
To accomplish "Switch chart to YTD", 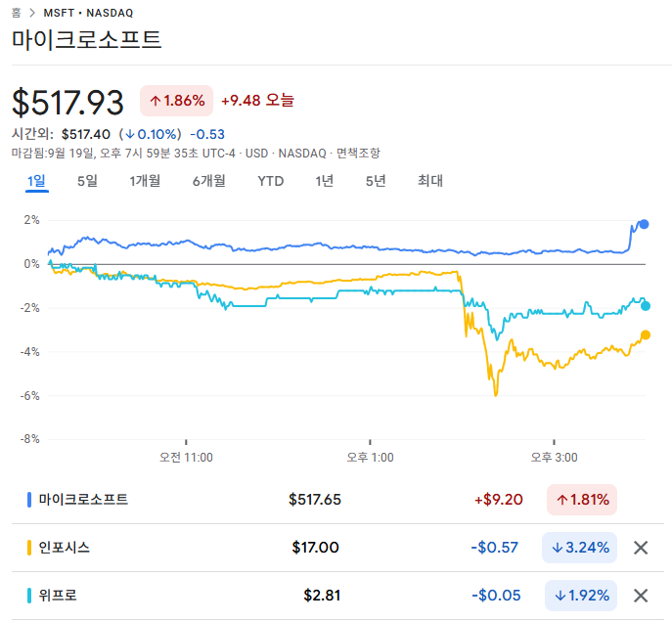I will coord(270,181).
